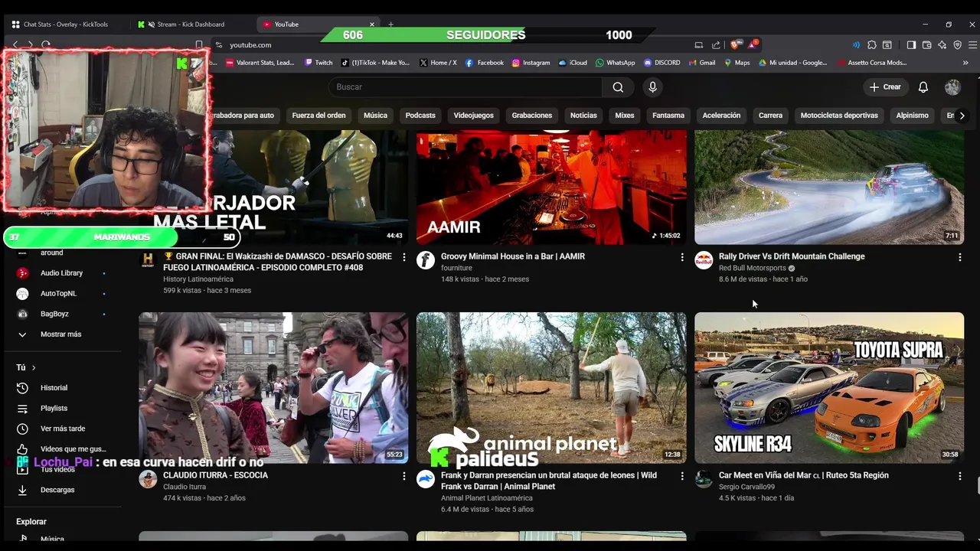
Task: Expand the Tú section chevron
Action: pyautogui.click(x=34, y=368)
